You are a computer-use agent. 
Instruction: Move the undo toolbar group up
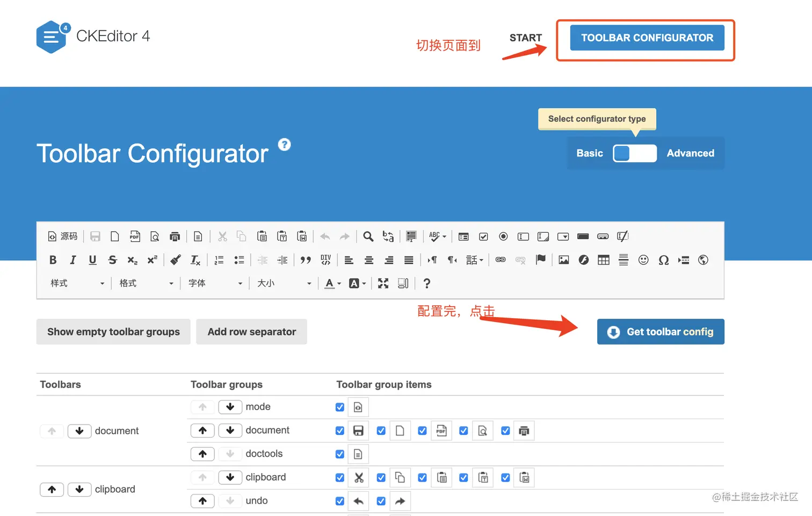[x=202, y=500]
